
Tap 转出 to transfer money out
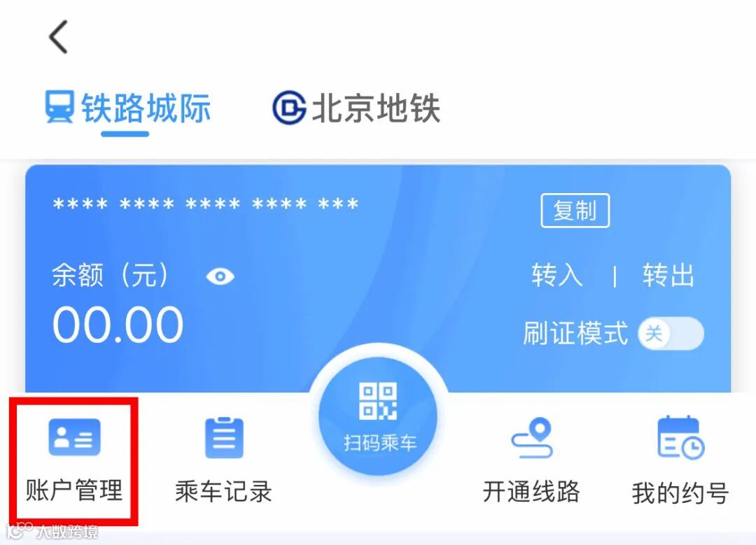pyautogui.click(x=668, y=275)
